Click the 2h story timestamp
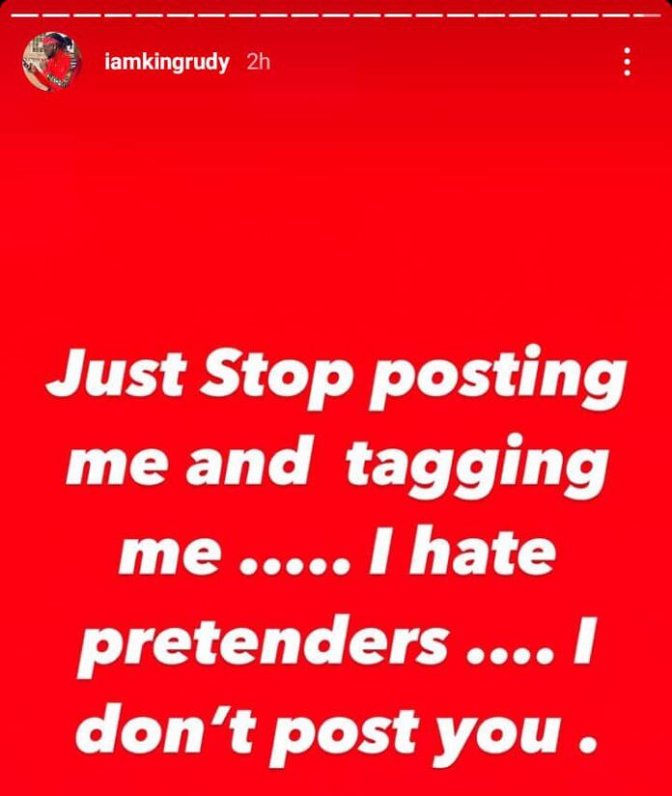The image size is (672, 796). coord(258,62)
